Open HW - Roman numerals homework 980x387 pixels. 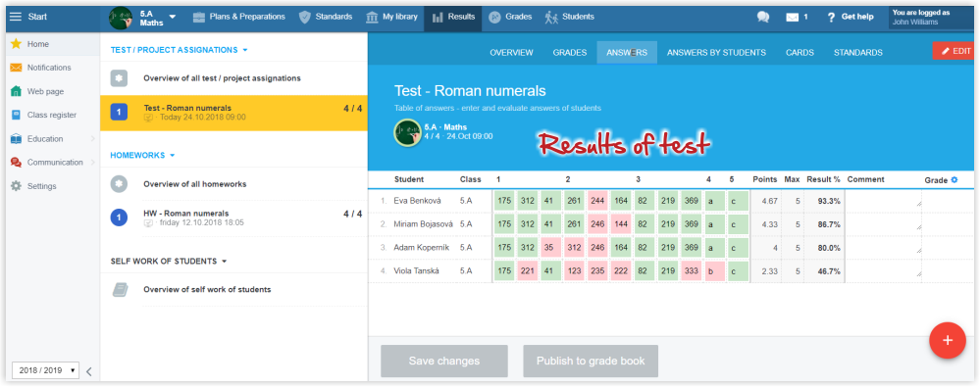(233, 218)
